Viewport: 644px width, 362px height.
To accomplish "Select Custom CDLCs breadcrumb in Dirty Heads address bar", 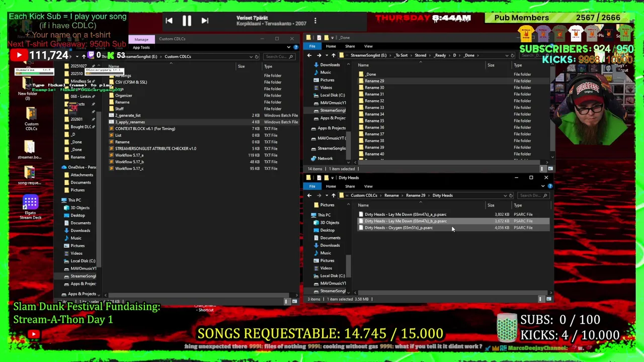I will pyautogui.click(x=364, y=196).
